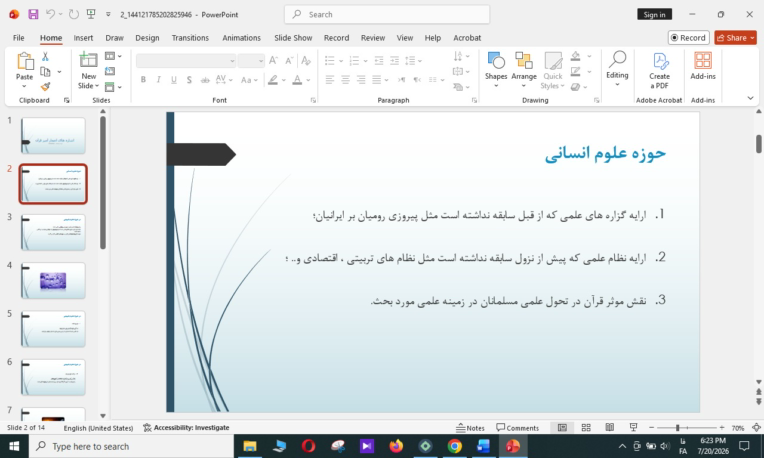The height and width of the screenshot is (458, 764).
Task: Toggle Normal view button in status bar
Action: pos(562,427)
